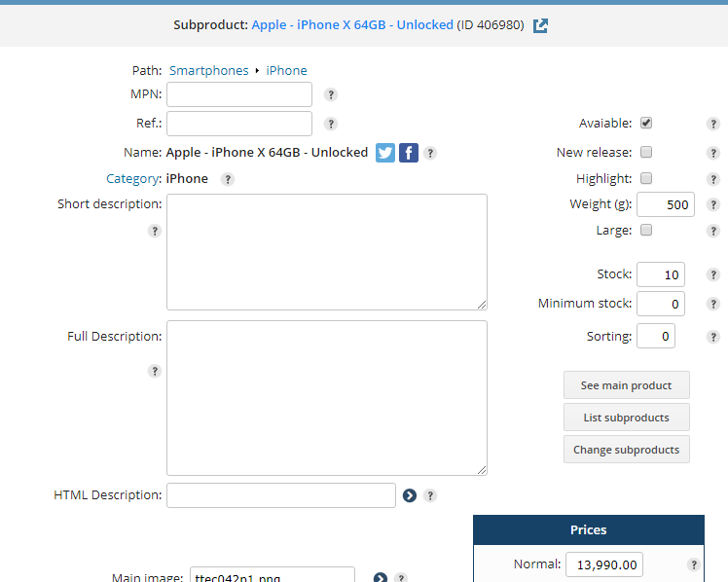Edit the Stock value 10
728x582 pixels.
tap(660, 274)
